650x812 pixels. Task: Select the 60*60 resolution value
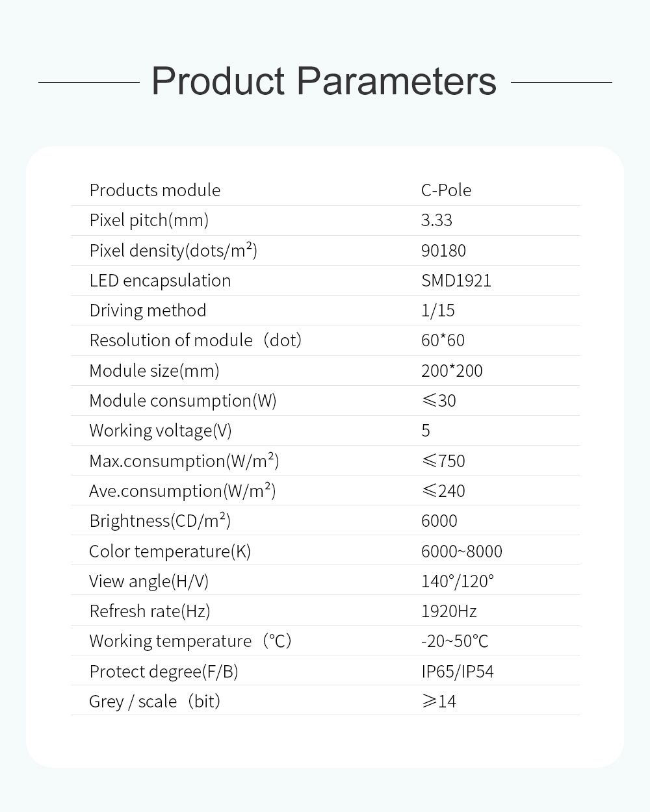click(x=443, y=340)
